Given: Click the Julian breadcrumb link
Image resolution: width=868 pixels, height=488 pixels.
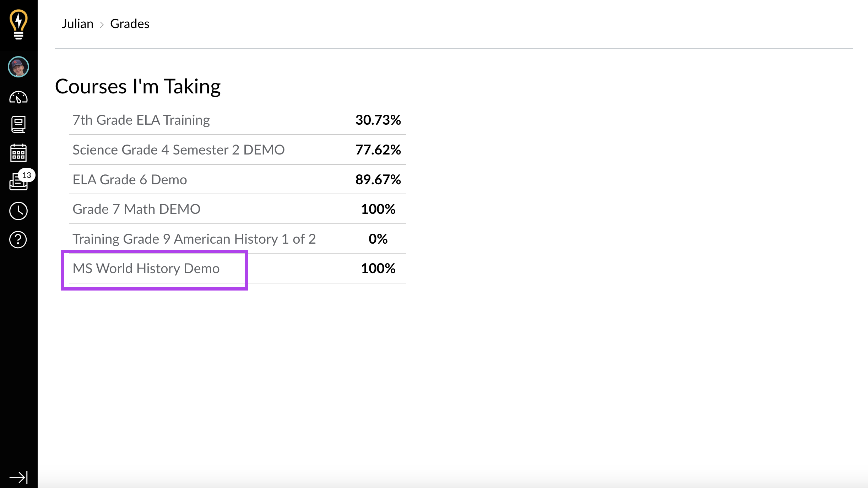Looking at the screenshot, I should tap(77, 24).
